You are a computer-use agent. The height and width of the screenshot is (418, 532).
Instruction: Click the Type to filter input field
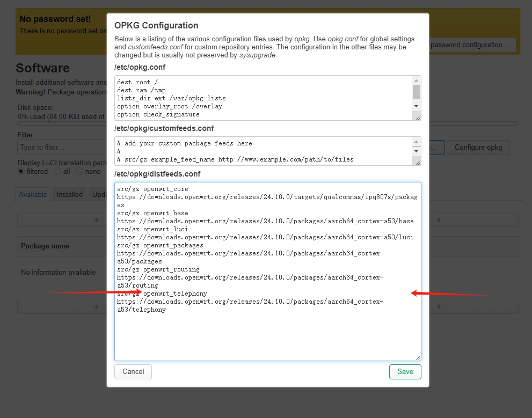62,148
